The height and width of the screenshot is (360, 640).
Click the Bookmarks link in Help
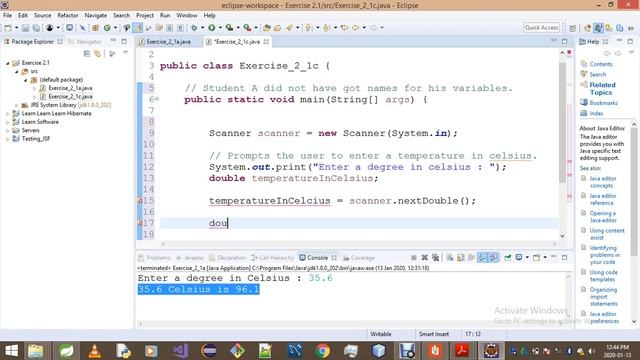point(603,103)
